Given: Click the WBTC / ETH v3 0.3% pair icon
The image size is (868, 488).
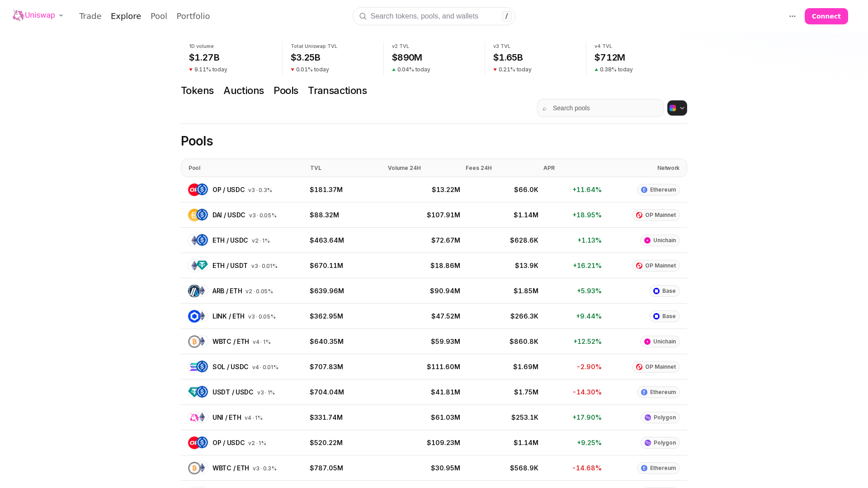Looking at the screenshot, I should (198, 468).
